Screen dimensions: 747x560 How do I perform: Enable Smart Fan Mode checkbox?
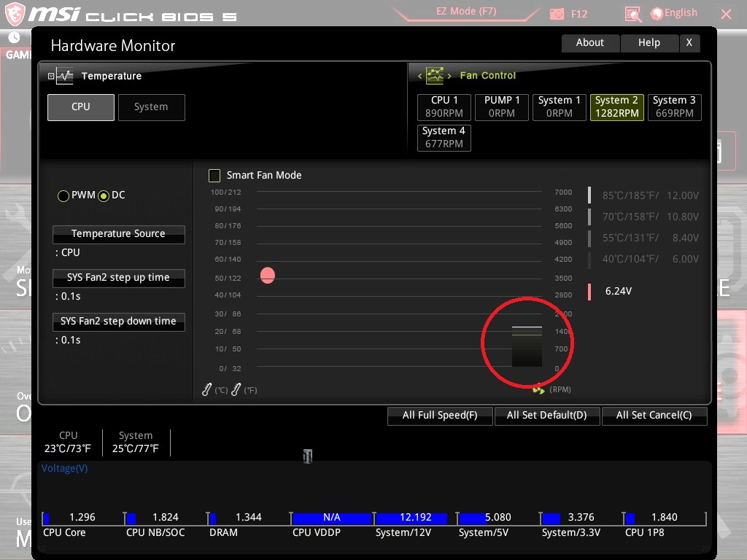[214, 176]
